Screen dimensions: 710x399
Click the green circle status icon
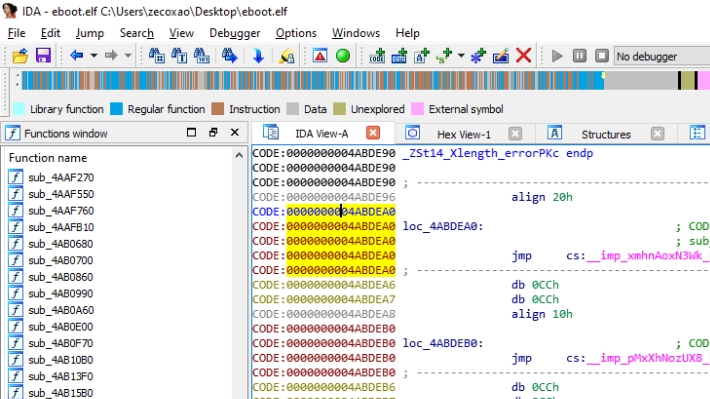click(343, 56)
